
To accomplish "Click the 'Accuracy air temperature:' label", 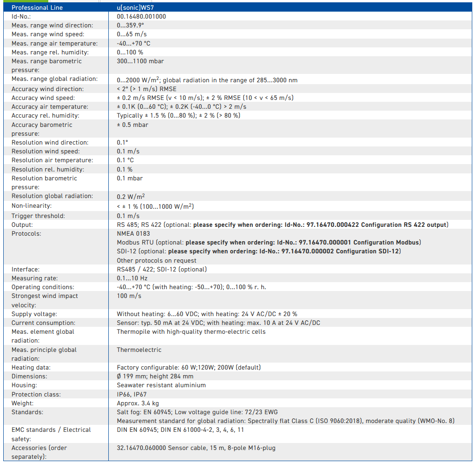I will (50, 106).
